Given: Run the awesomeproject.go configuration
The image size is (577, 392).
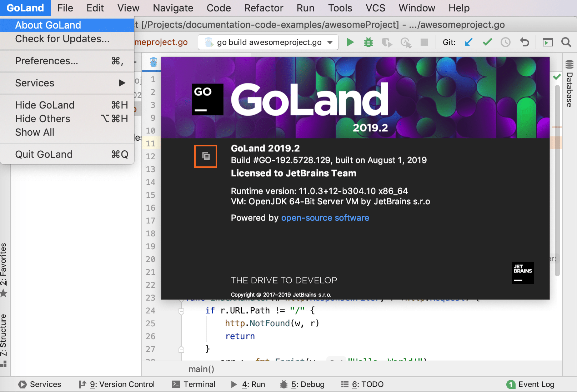Looking at the screenshot, I should [x=350, y=42].
